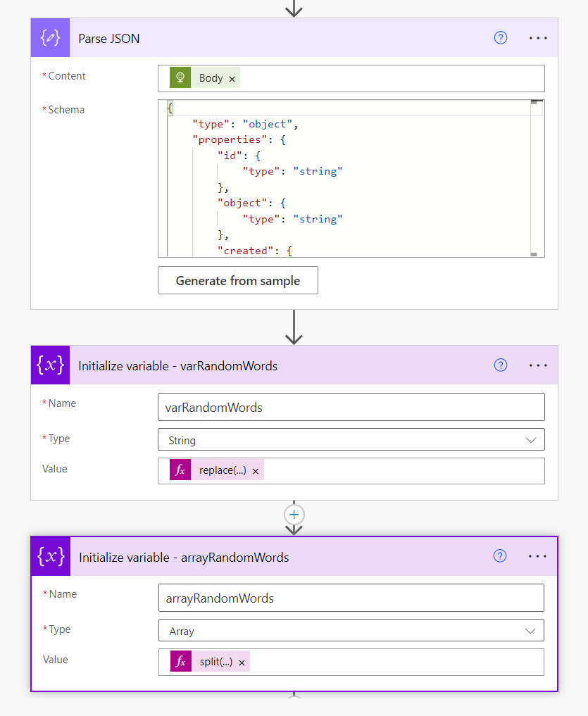Image resolution: width=588 pixels, height=716 pixels.
Task: Remove the replace(...) expression token
Action: coord(256,471)
